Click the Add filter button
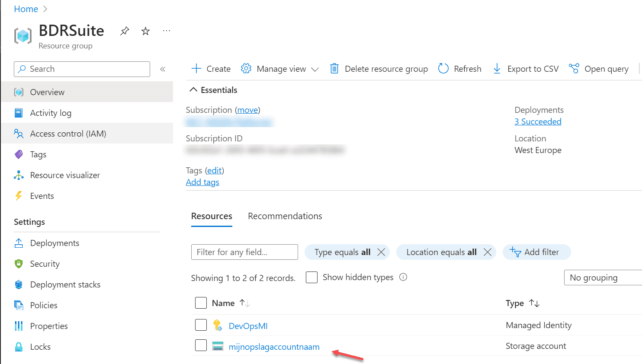This screenshot has width=642, height=364. click(536, 252)
